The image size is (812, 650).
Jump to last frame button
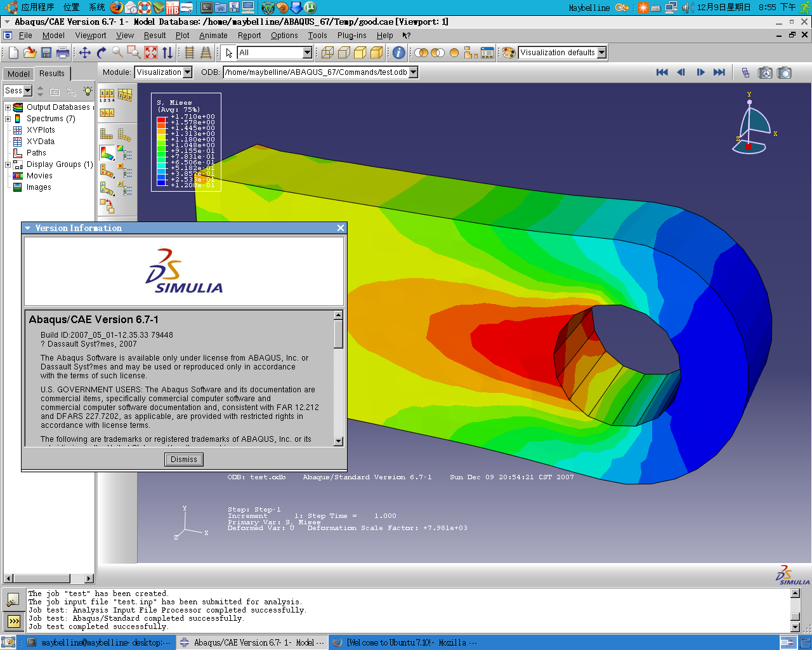pyautogui.click(x=719, y=72)
